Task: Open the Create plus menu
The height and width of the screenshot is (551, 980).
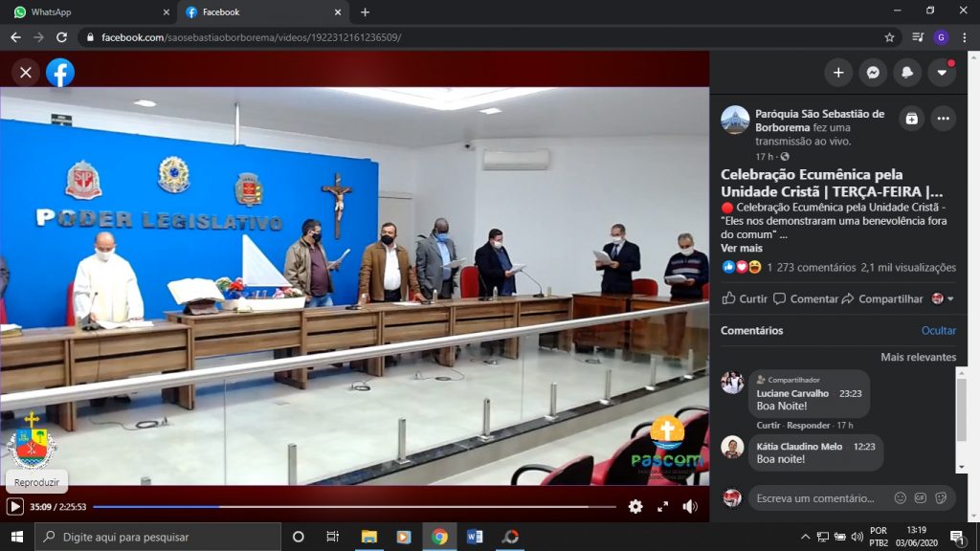Action: click(838, 73)
